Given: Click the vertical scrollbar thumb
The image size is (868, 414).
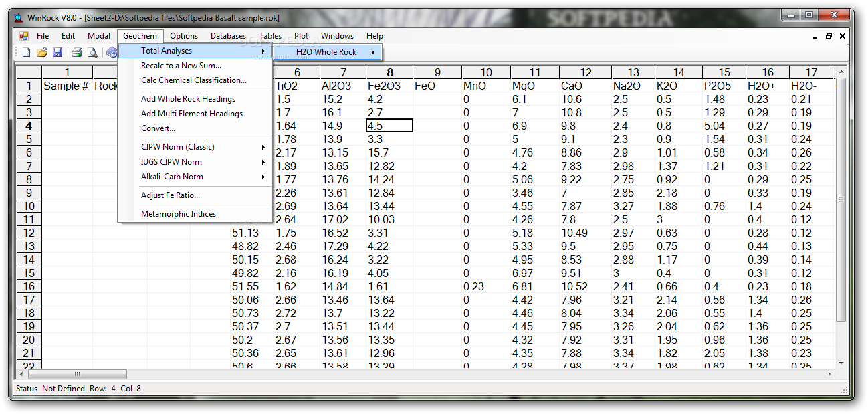Looking at the screenshot, I should click(x=841, y=199).
